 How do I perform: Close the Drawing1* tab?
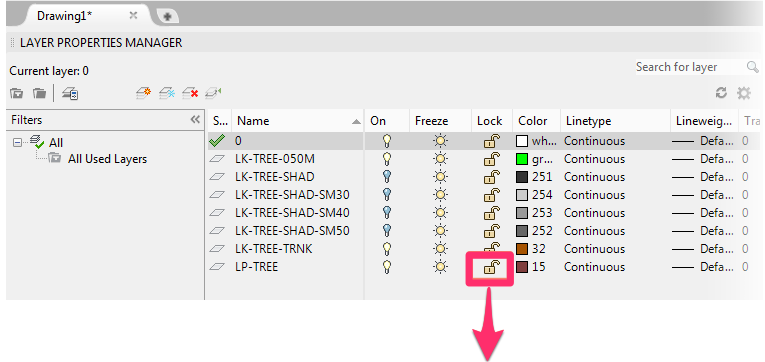(133, 16)
